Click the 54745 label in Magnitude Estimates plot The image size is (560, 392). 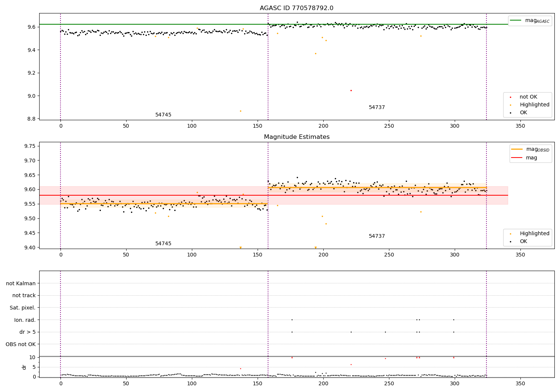(x=163, y=244)
